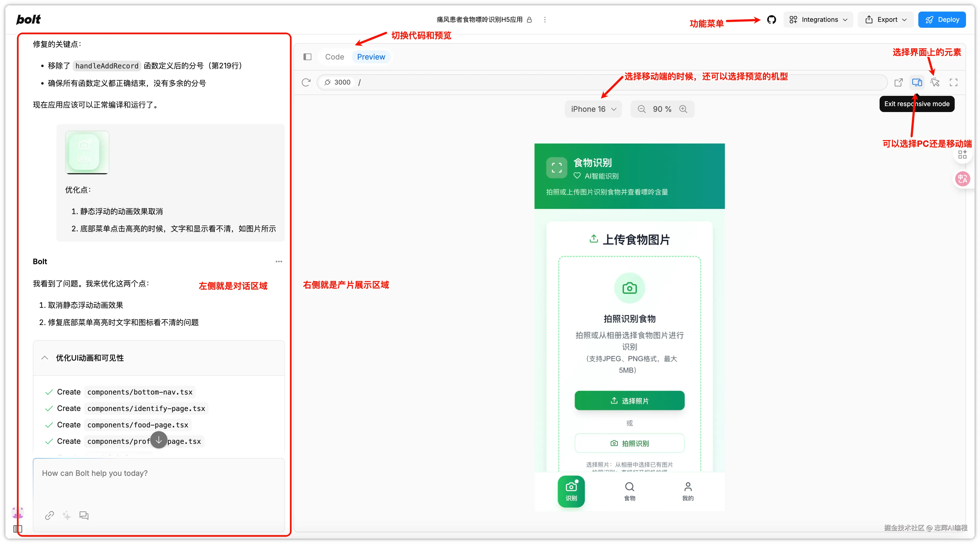Collapse the 优化UI动画和可见性 section
This screenshot has width=980, height=544.
45,358
